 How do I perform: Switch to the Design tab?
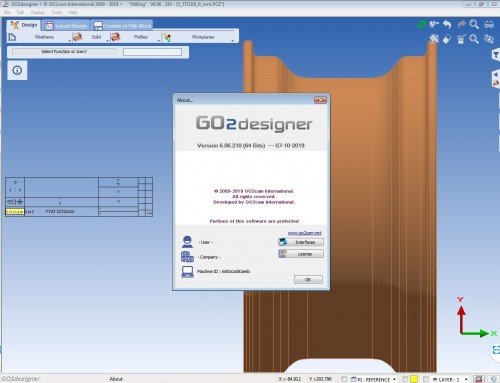pyautogui.click(x=24, y=25)
